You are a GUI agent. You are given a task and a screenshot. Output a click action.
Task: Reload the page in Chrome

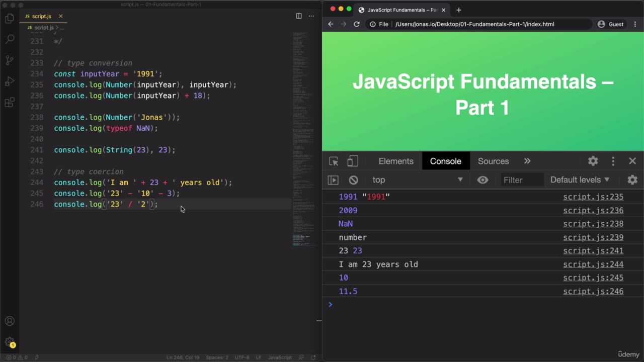[x=357, y=24]
